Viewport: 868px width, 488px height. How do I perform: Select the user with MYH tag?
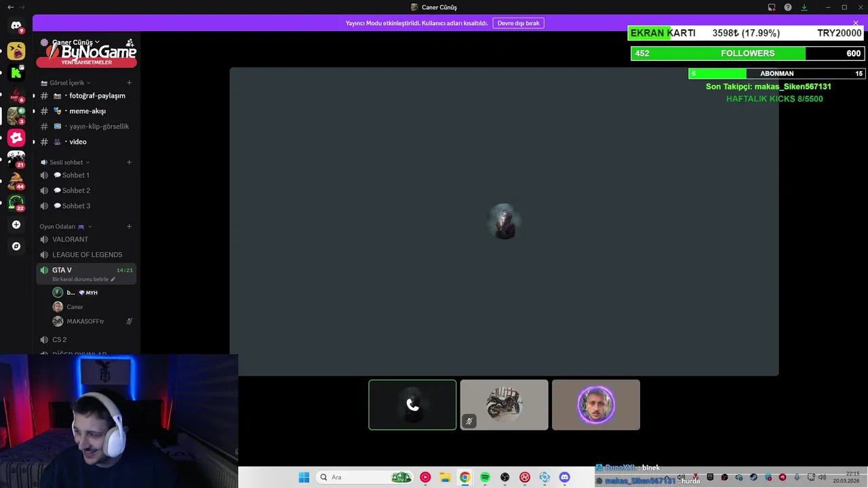[x=92, y=293]
